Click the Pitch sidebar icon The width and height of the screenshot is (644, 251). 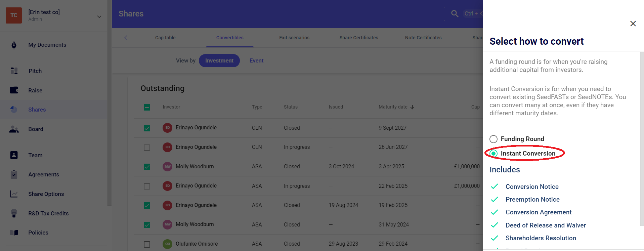point(14,71)
